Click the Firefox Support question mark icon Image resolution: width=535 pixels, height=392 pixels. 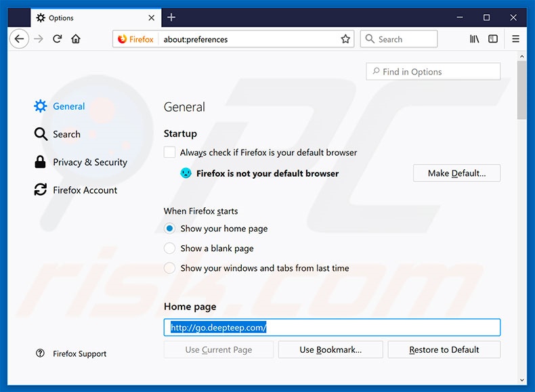pyautogui.click(x=40, y=353)
